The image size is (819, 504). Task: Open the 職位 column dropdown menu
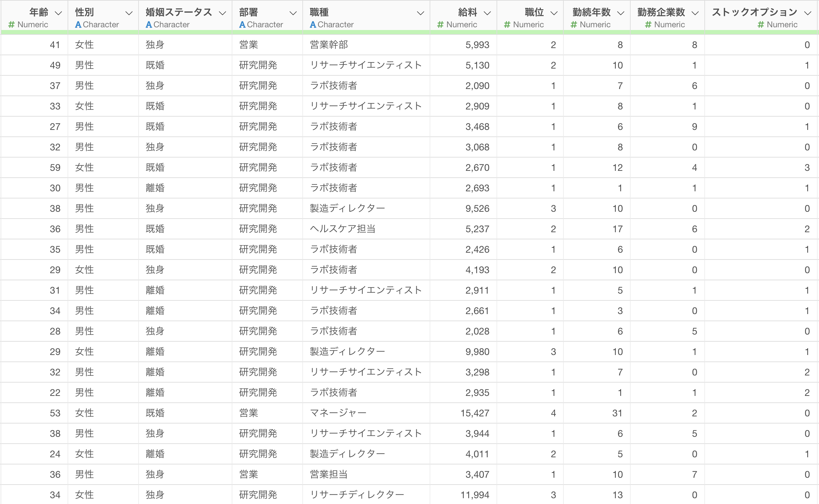tap(554, 13)
